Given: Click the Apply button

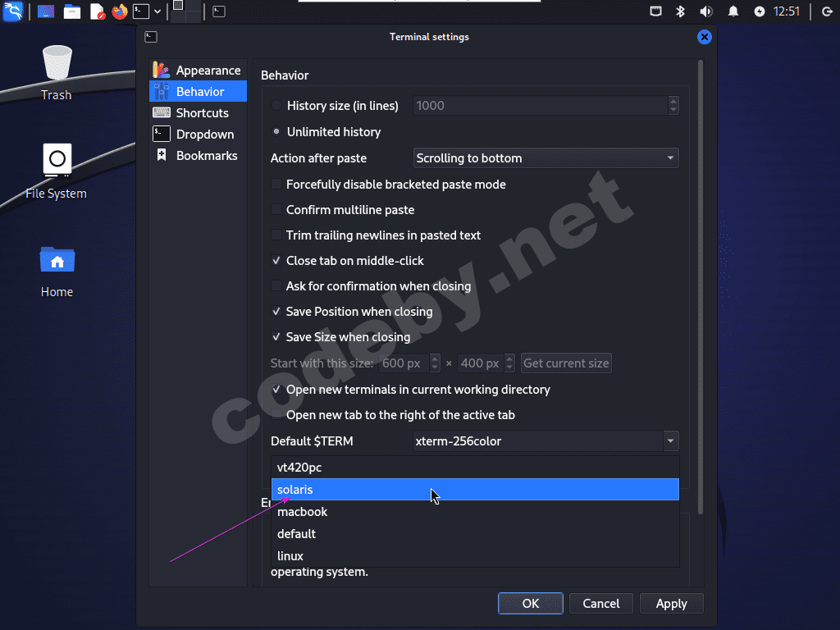Looking at the screenshot, I should pos(671,604).
